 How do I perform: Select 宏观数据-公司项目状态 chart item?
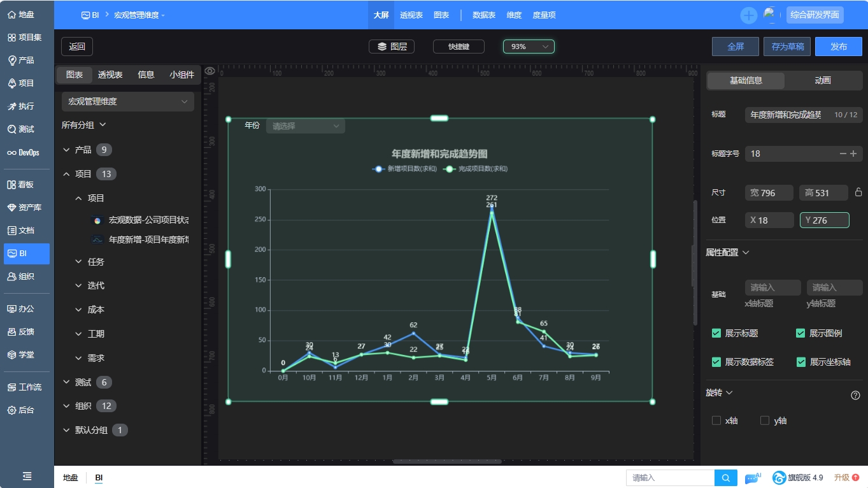pyautogui.click(x=140, y=220)
